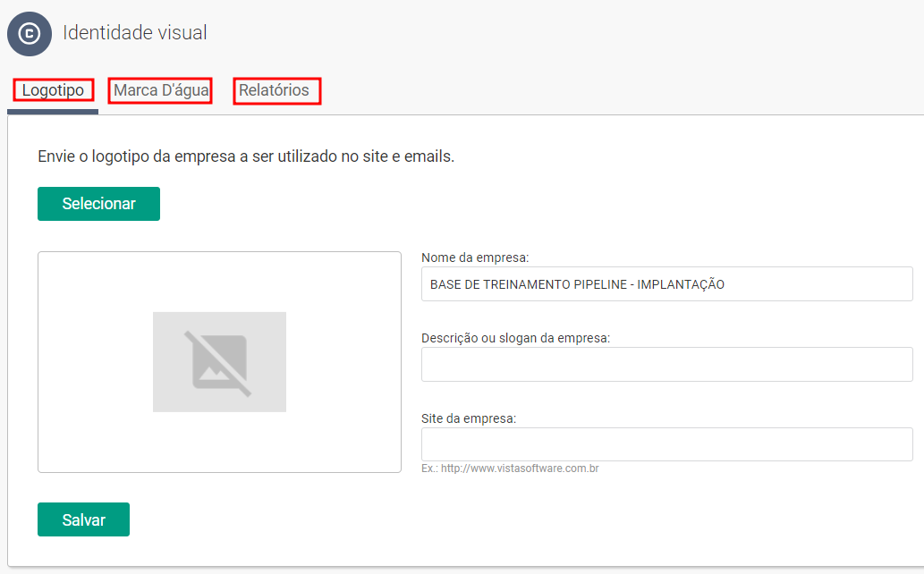Focus the Nome da empresa input field

tap(666, 284)
